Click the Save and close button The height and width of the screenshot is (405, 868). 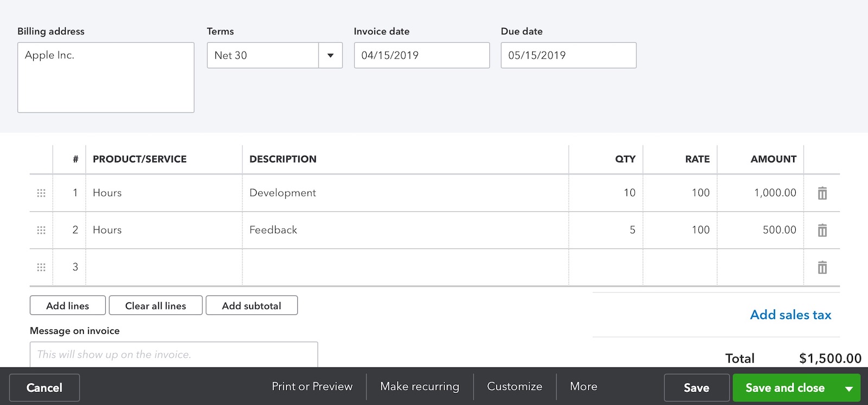click(x=785, y=388)
